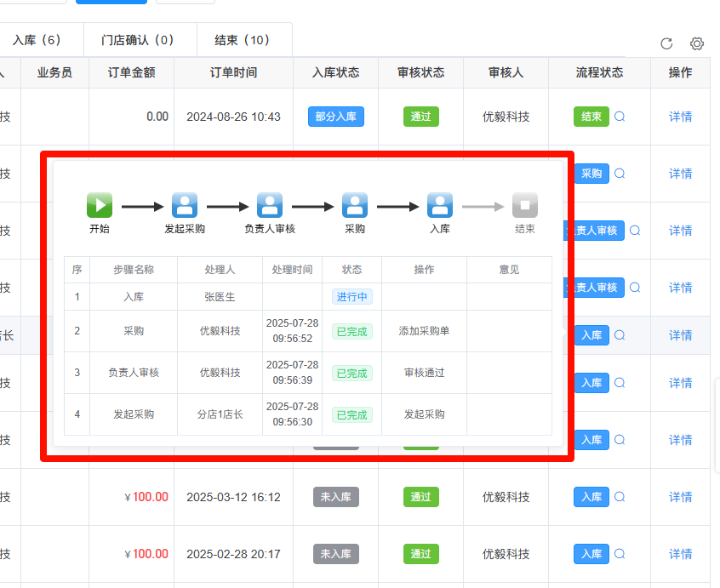Switch to the 入库（6）tab
This screenshot has height=588, width=720.
pos(37,40)
